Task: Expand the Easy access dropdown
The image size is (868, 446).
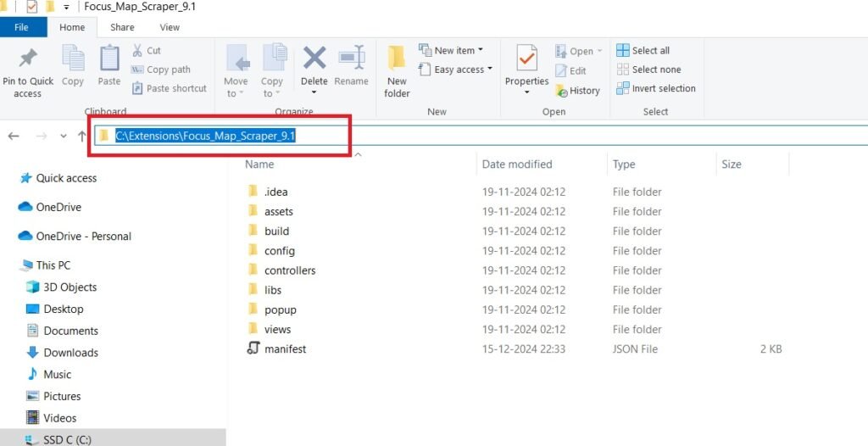Action: pos(455,70)
